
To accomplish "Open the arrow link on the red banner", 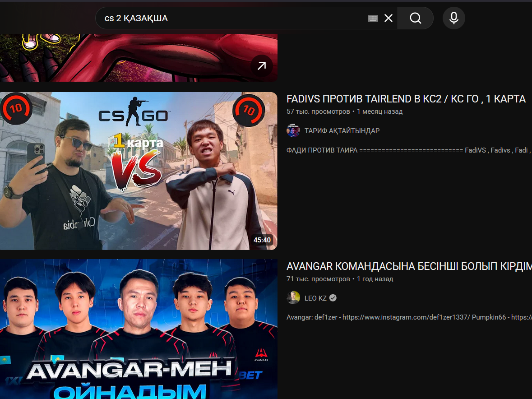I will (x=262, y=66).
